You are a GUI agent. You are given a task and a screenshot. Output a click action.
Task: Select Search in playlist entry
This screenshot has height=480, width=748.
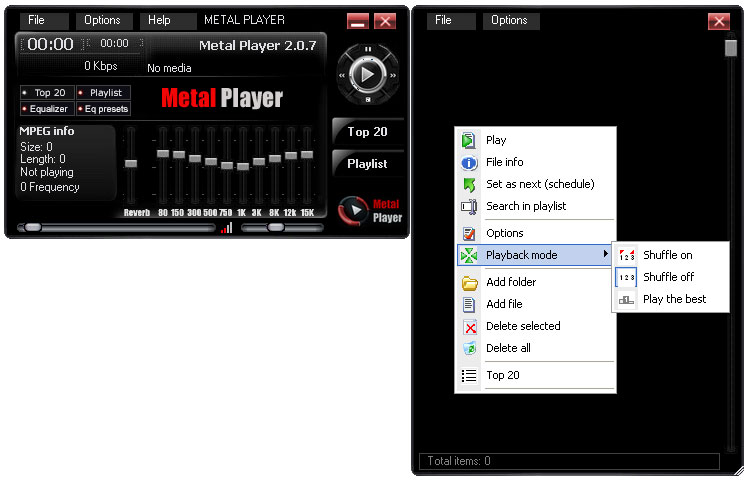click(x=535, y=207)
